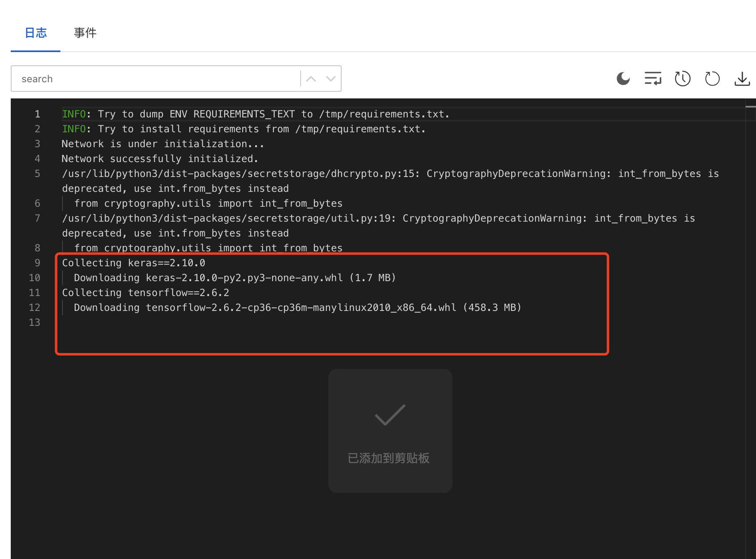756x559 pixels.
Task: Jump to previous search match arrow
Action: click(311, 79)
